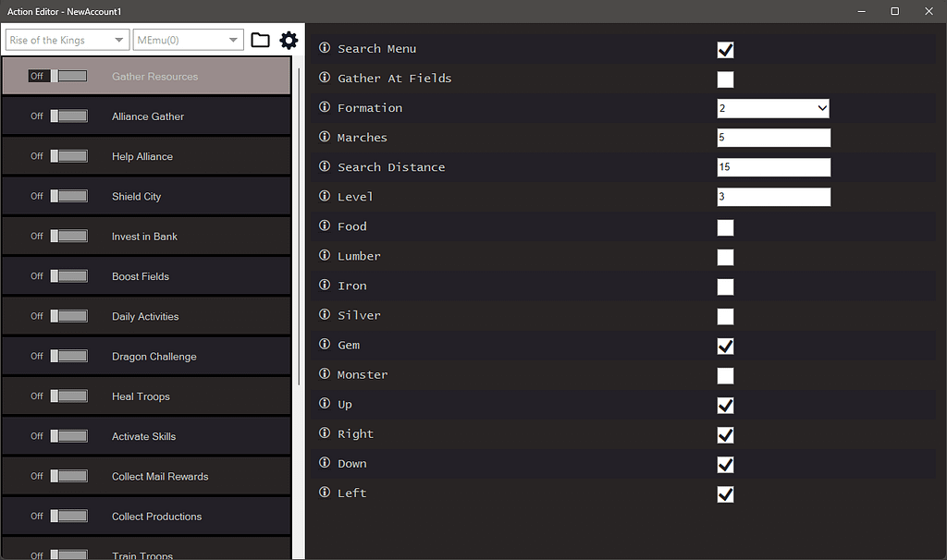Open the Heal Troops action
Screen dimensions: 947x560
click(x=141, y=396)
